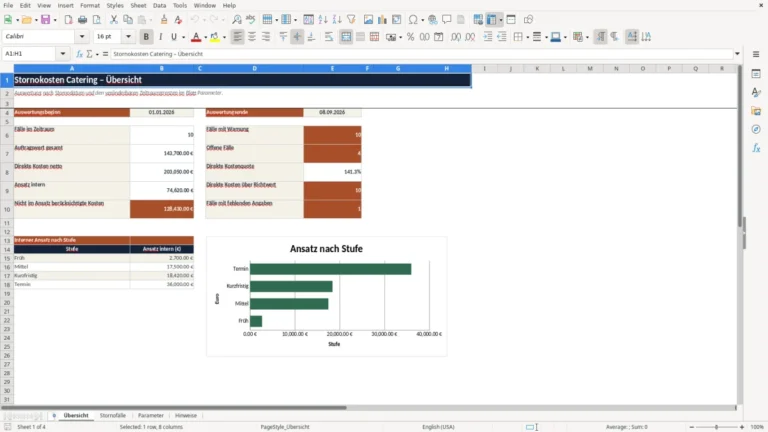The image size is (768, 432).
Task: Switch to the Parameter sheet tab
Action: tap(151, 415)
